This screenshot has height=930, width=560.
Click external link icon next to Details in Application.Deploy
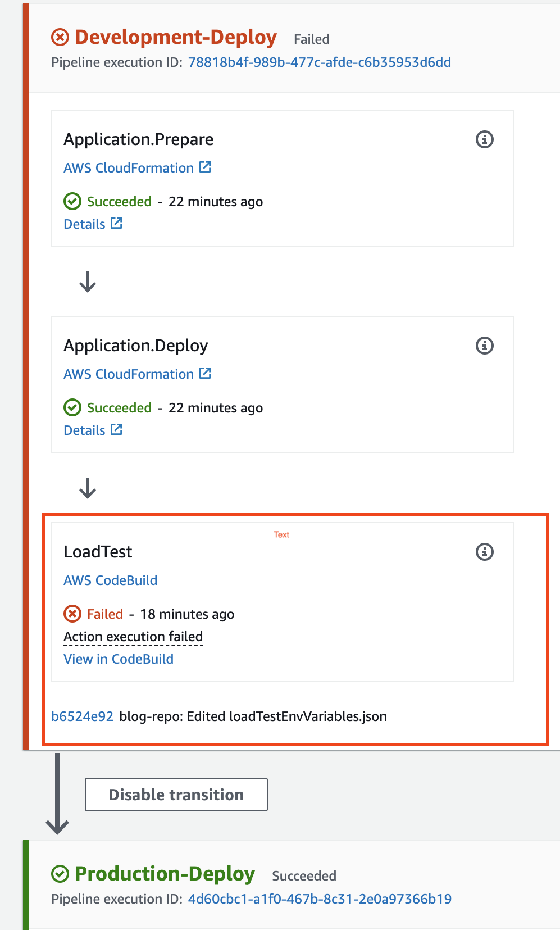[116, 429]
